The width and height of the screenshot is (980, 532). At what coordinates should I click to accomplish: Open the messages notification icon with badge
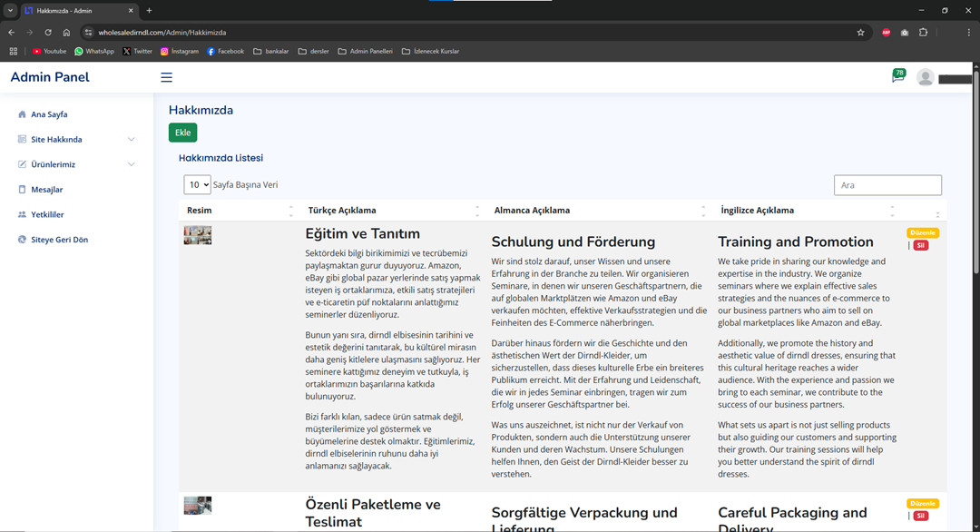pyautogui.click(x=897, y=77)
